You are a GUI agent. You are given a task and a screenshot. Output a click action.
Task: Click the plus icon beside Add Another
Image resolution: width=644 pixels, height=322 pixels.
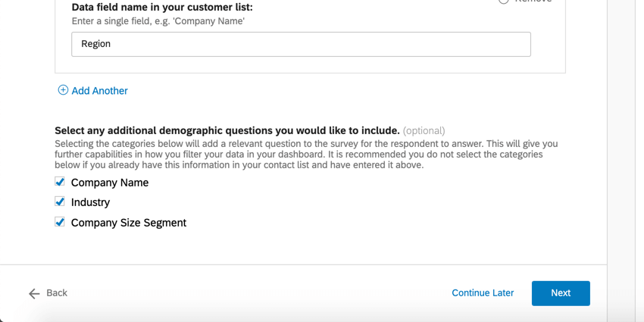[63, 90]
